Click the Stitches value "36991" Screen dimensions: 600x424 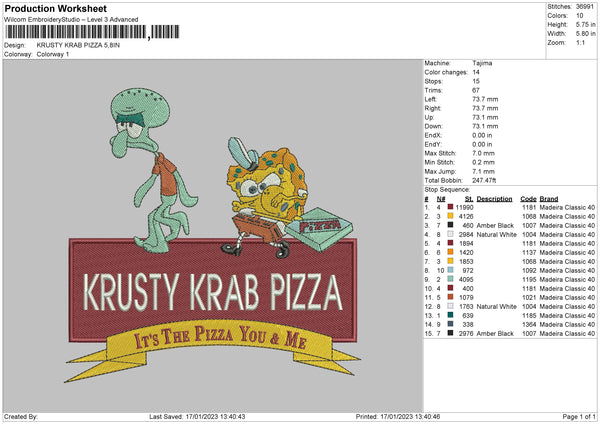(x=585, y=7)
